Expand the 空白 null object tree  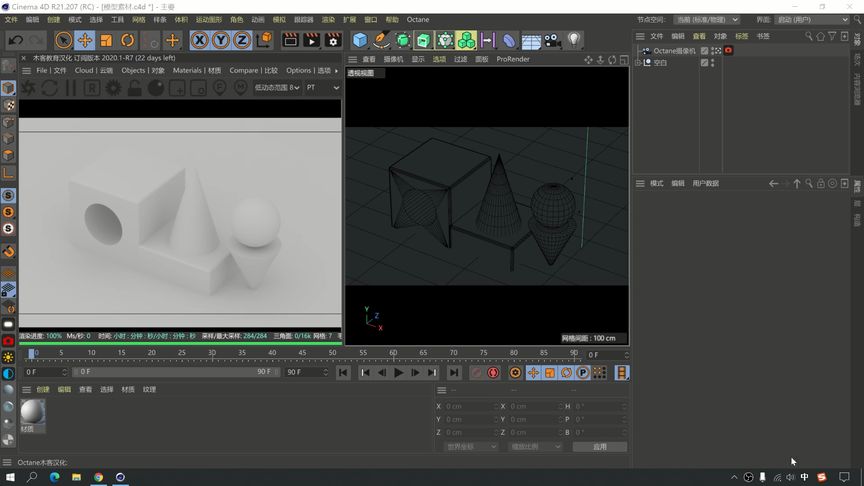[x=638, y=62]
